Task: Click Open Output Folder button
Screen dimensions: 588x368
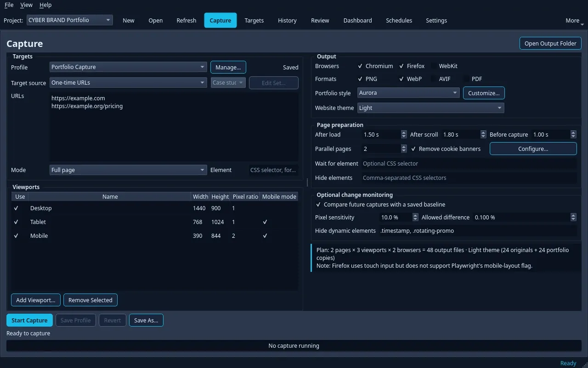Action: [x=550, y=43]
